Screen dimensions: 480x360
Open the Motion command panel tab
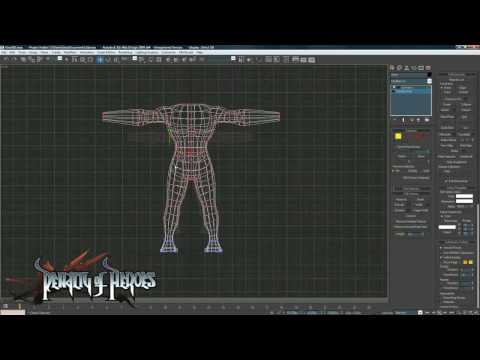(x=414, y=68)
